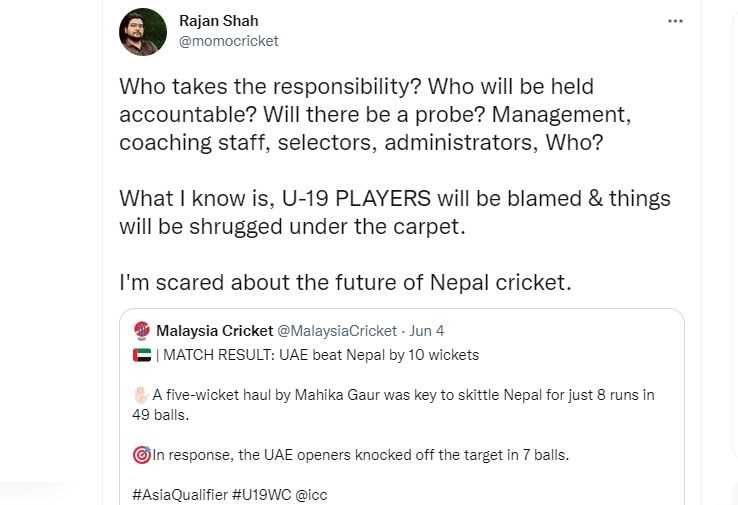The height and width of the screenshot is (505, 738).
Task: Open the @momocricket handle link
Action: point(229,41)
